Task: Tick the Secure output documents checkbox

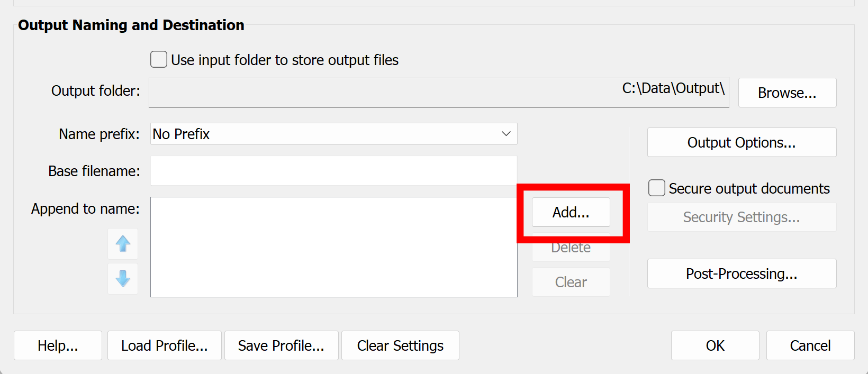Action: tap(657, 188)
